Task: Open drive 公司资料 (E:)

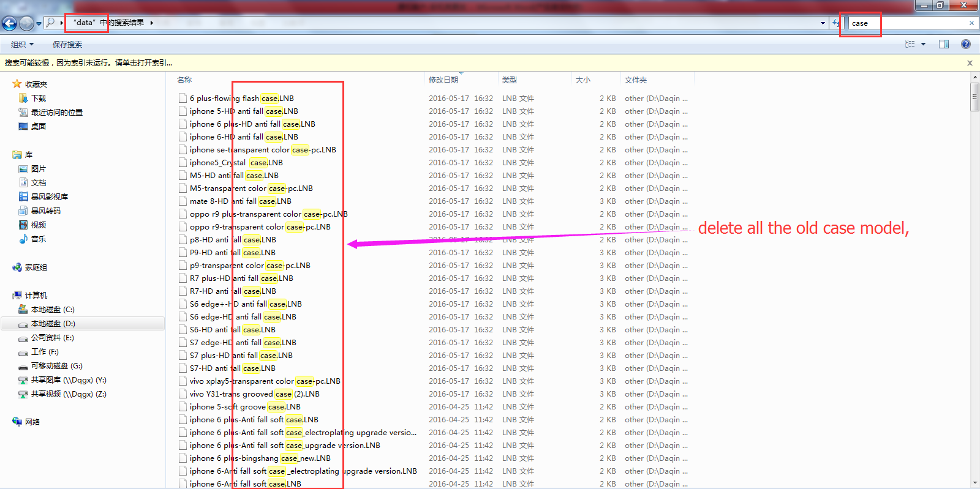Action: [52, 338]
